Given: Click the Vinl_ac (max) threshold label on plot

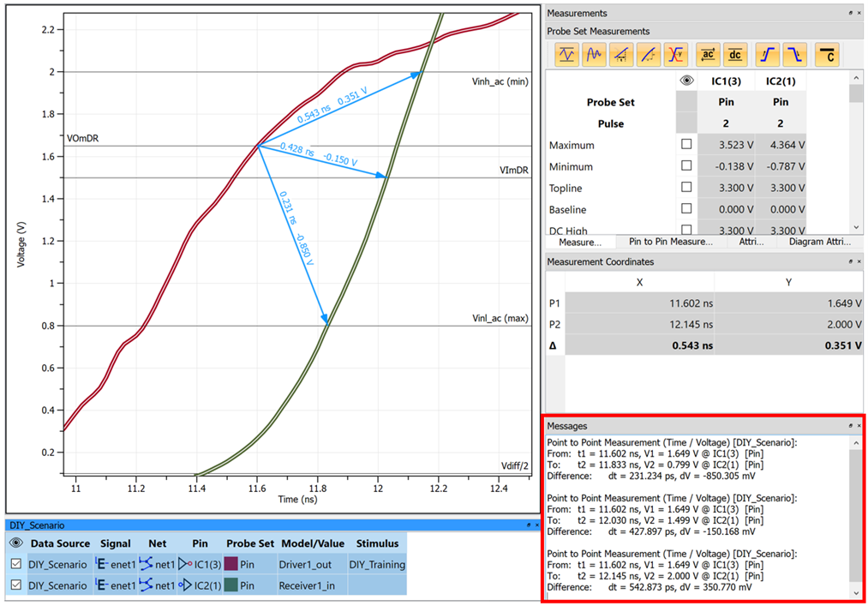Looking at the screenshot, I should pyautogui.click(x=500, y=319).
